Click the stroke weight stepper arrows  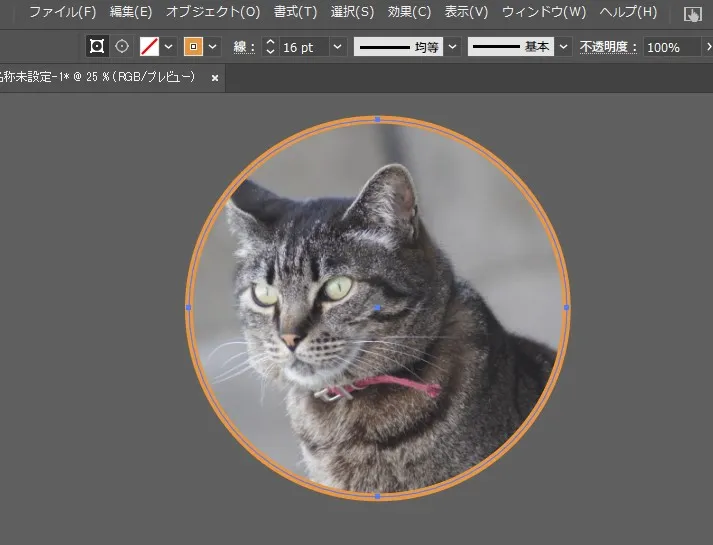270,47
